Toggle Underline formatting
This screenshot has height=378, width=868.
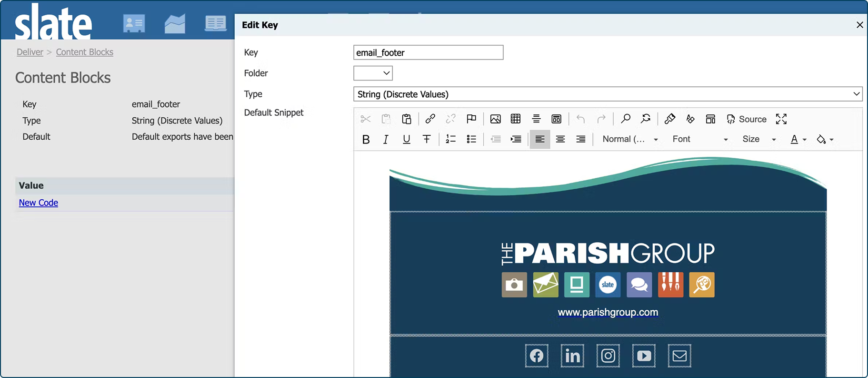click(x=406, y=139)
